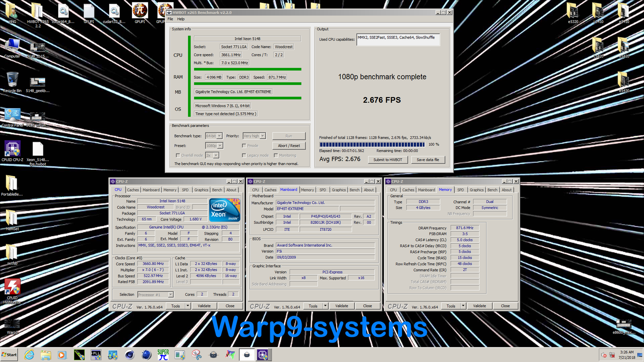Open Windows Explorer from the taskbar
644x362 pixels.
tap(46, 355)
